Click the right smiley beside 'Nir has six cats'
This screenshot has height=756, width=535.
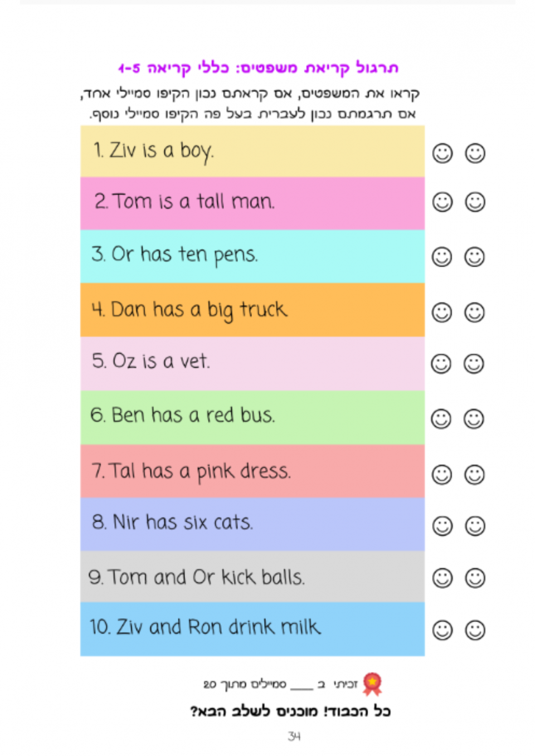(475, 526)
